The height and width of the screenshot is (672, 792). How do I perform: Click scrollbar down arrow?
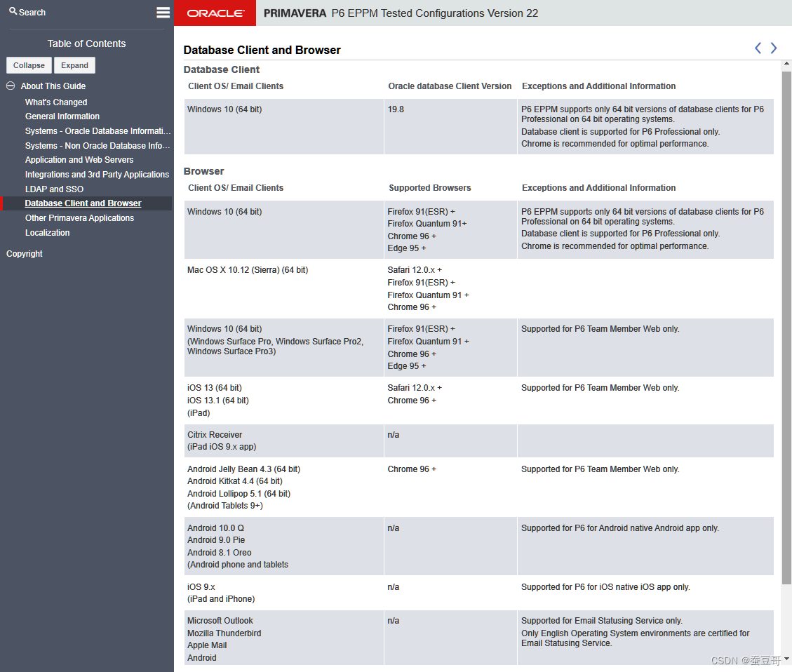pos(786,659)
